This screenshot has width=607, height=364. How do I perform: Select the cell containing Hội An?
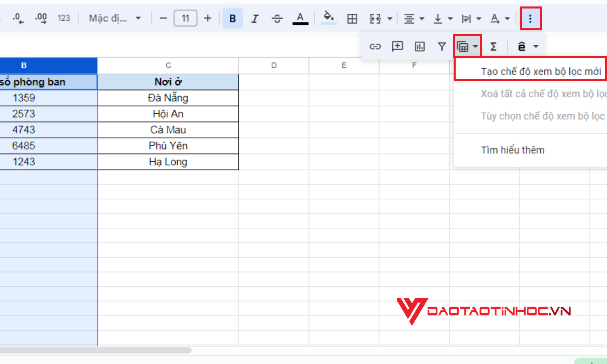(168, 114)
